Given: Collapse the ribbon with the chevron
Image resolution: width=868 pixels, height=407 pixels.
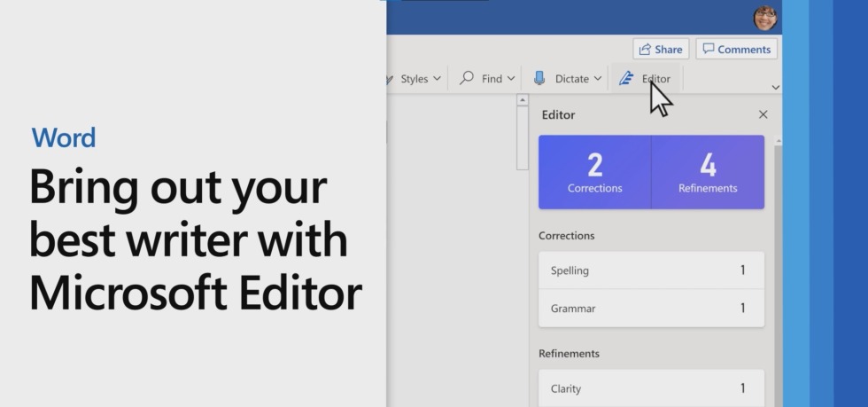Looking at the screenshot, I should pyautogui.click(x=776, y=87).
